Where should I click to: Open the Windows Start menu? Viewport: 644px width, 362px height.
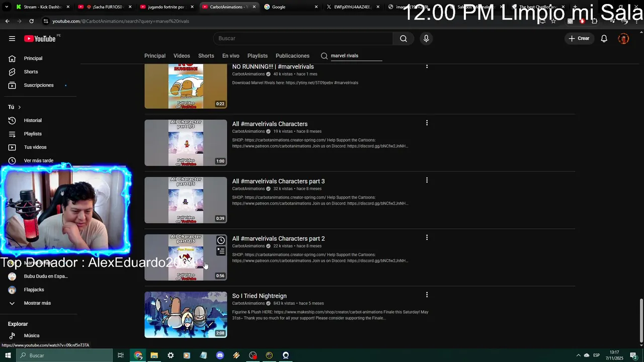pos(8,355)
